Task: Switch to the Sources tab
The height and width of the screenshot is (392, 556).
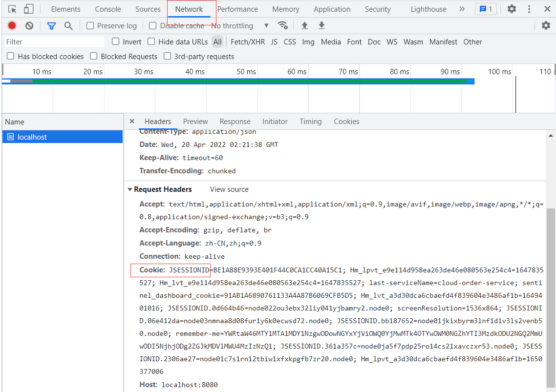Action: pos(148,9)
